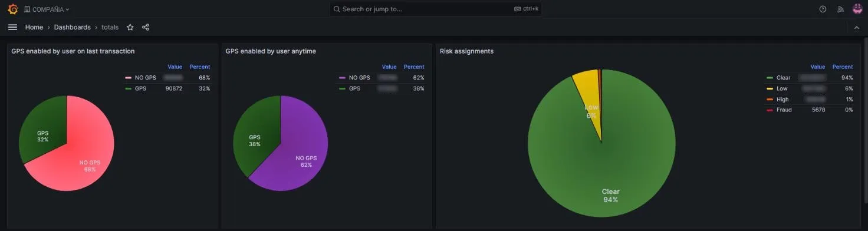Click the Low legend yellow swatch
Image resolution: width=868 pixels, height=231 pixels.
tap(770, 88)
